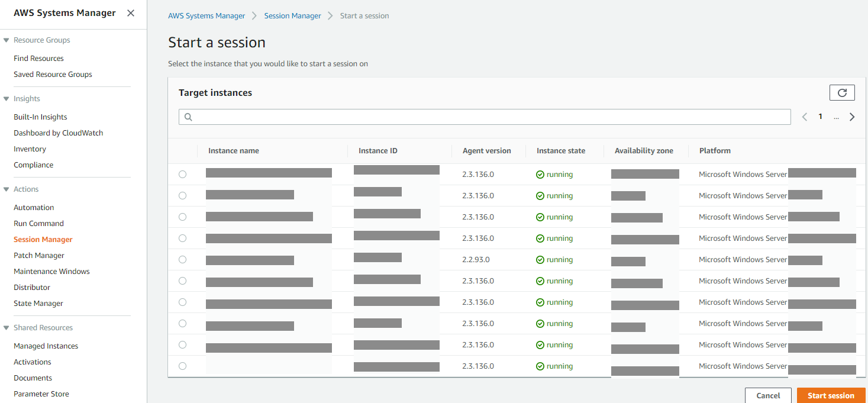The width and height of the screenshot is (868, 403).
Task: Select the instance running agent version 2.2.93.0
Action: point(182,259)
